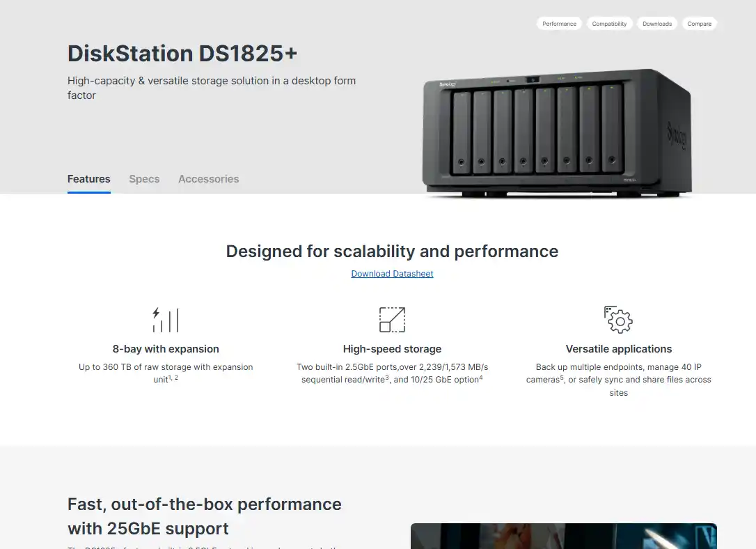Click the 'Fast, out-of-the-box performance' heading
This screenshot has width=756, height=549.
(205, 516)
